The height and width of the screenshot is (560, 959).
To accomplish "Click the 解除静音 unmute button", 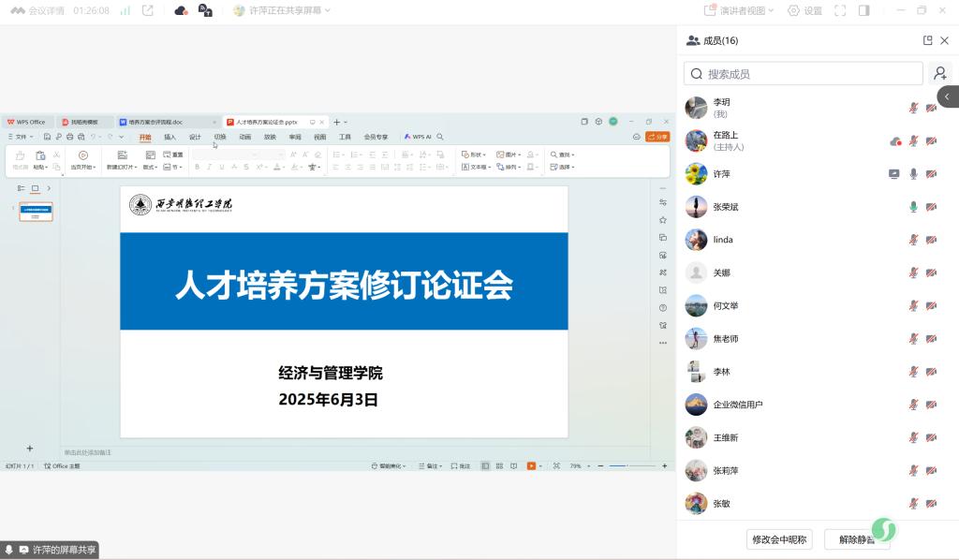I will 856,539.
